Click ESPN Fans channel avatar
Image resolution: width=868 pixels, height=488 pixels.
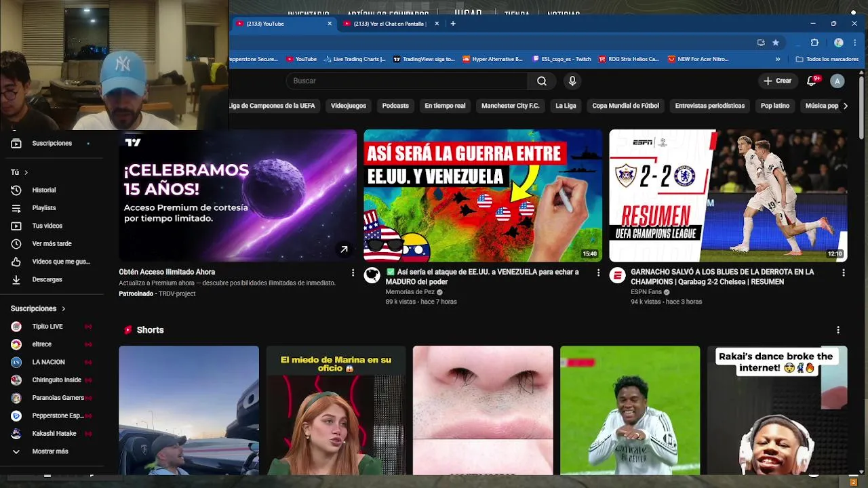pos(617,275)
